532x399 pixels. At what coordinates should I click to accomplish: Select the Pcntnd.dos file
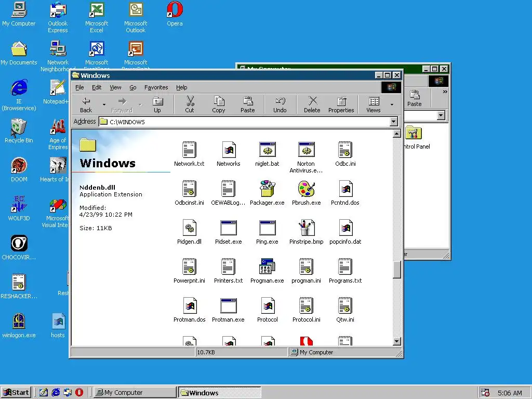click(345, 193)
